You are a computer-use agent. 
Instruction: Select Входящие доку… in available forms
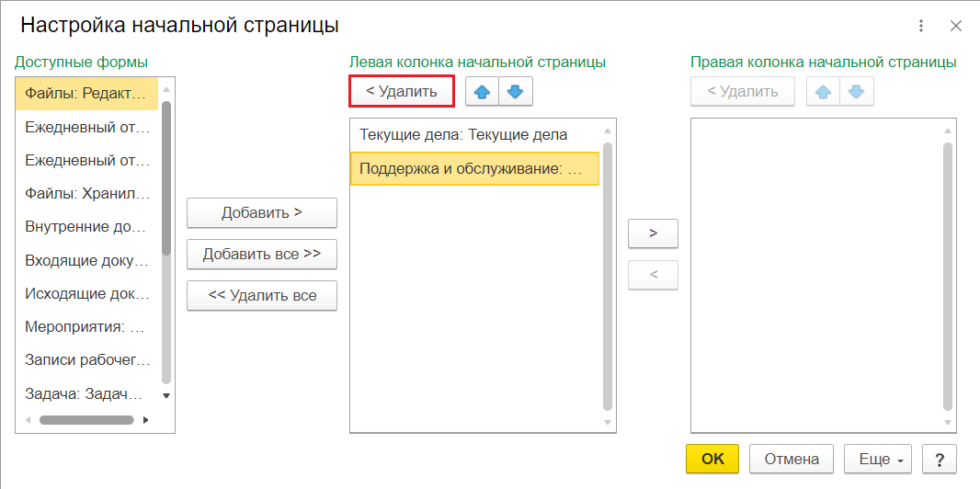[x=86, y=260]
